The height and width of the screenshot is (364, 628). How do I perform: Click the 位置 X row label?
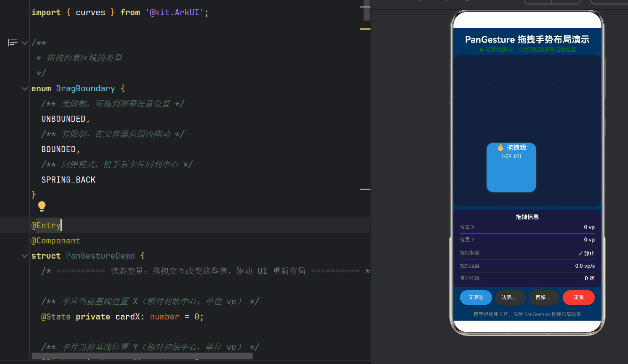tap(467, 227)
